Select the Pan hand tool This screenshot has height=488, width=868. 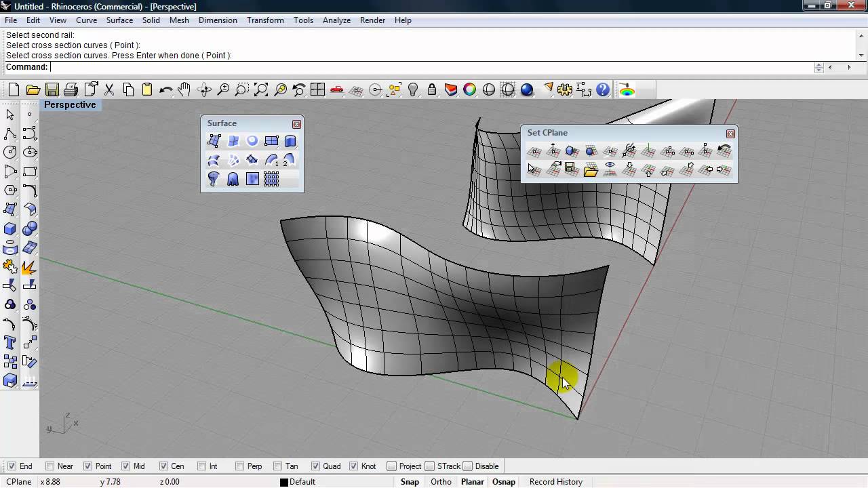point(184,89)
